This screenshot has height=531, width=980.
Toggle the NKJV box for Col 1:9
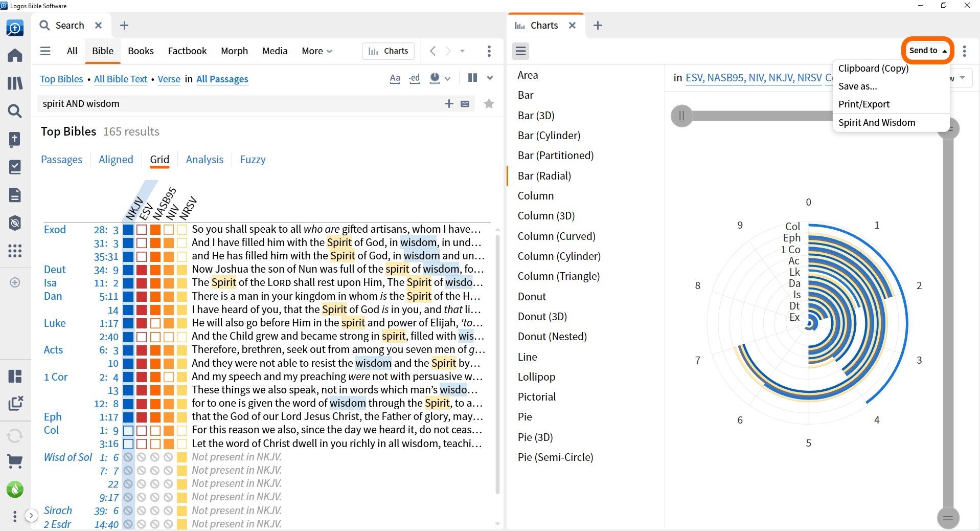[128, 430]
